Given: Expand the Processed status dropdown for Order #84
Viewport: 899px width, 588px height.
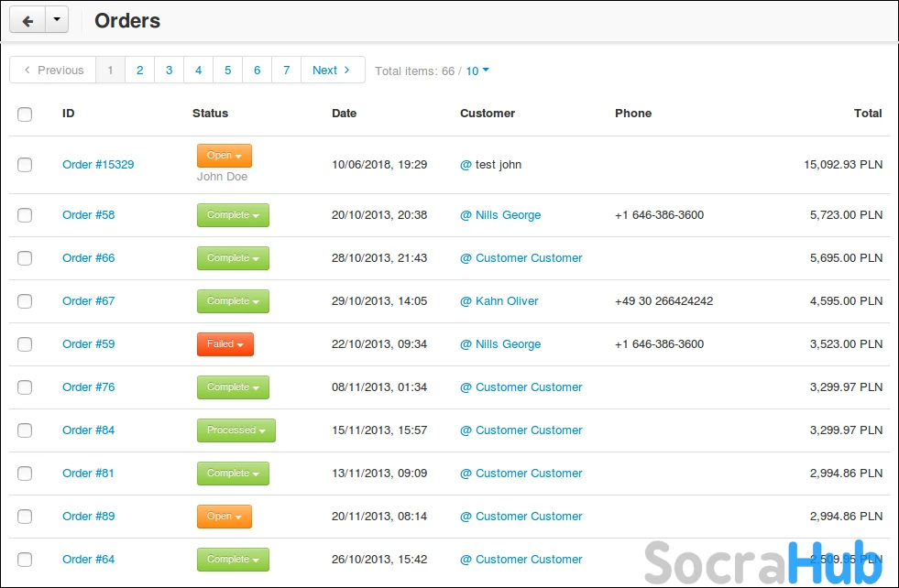Looking at the screenshot, I should [236, 430].
